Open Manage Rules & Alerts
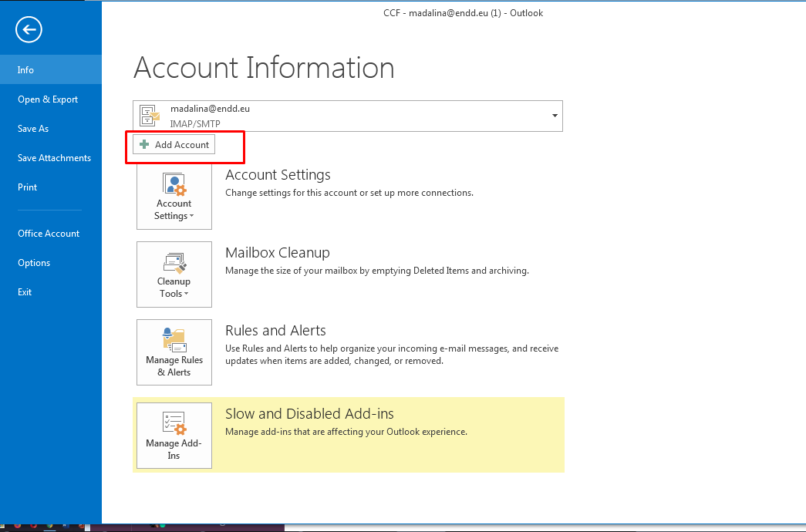806x532 pixels. [174, 352]
